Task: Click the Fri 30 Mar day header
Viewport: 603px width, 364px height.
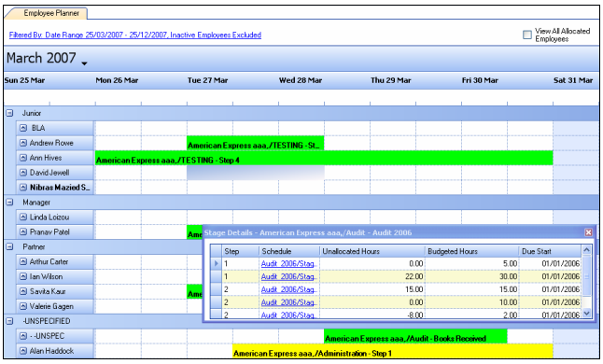Action: [480, 80]
